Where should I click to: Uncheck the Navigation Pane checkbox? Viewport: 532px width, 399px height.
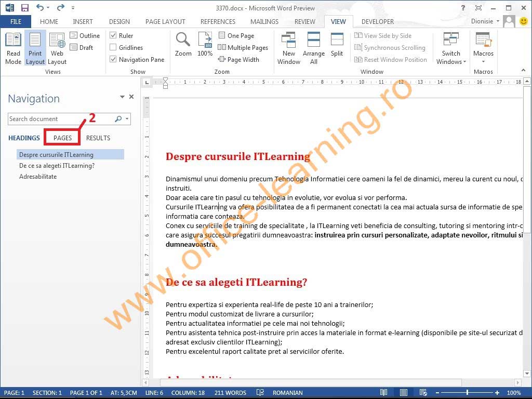tap(113, 59)
